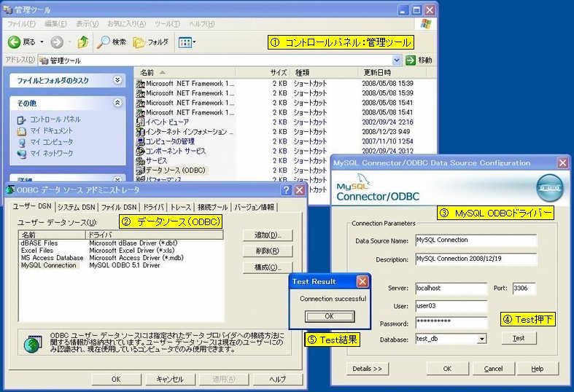
Task: Select dBASE Files data source row
Action: (x=121, y=243)
